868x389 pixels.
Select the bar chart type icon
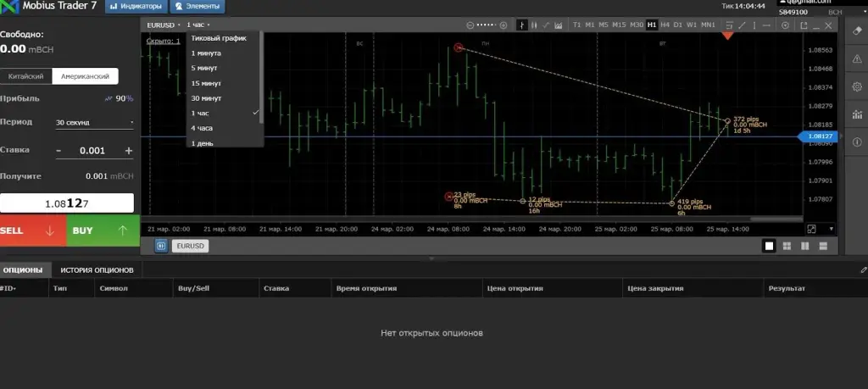tap(522, 25)
